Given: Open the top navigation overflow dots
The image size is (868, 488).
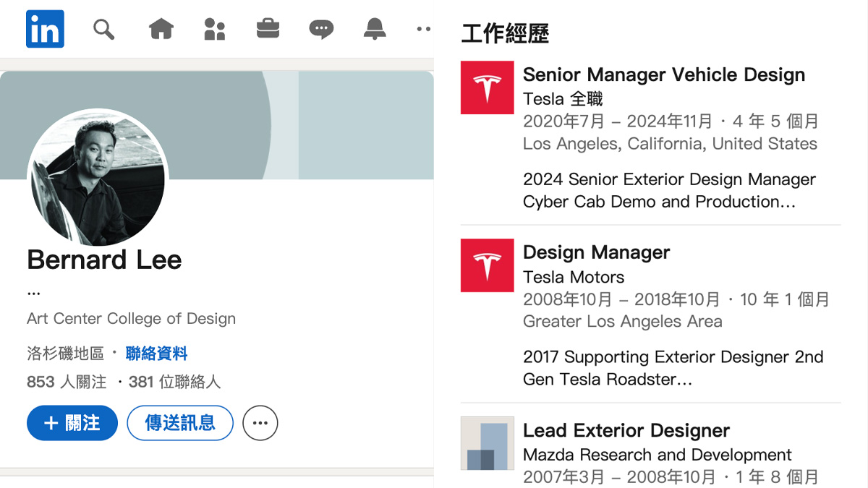Looking at the screenshot, I should coord(424,29).
